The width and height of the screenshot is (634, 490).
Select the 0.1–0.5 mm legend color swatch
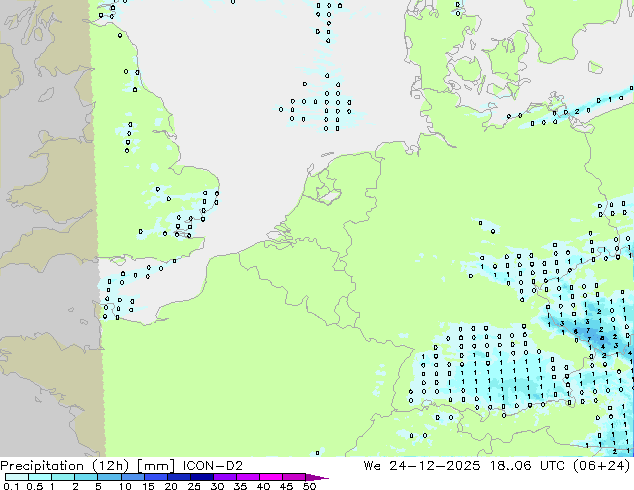[17, 477]
